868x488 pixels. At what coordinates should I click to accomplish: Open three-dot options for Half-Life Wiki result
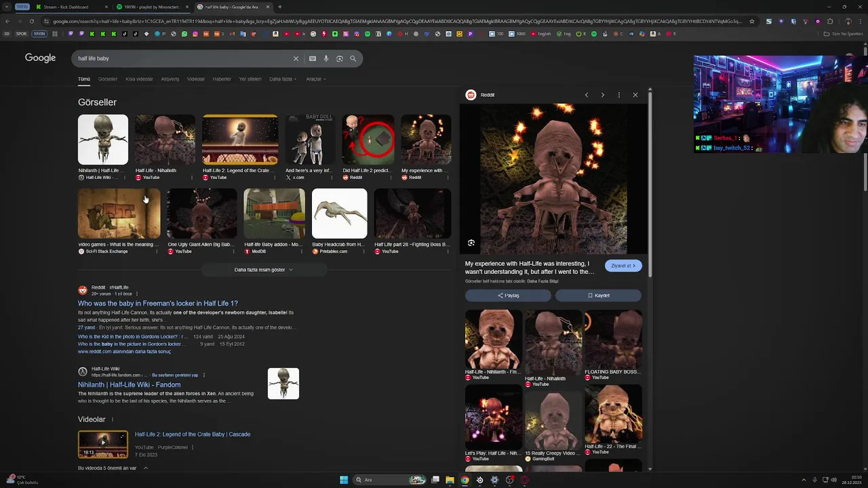tap(204, 375)
